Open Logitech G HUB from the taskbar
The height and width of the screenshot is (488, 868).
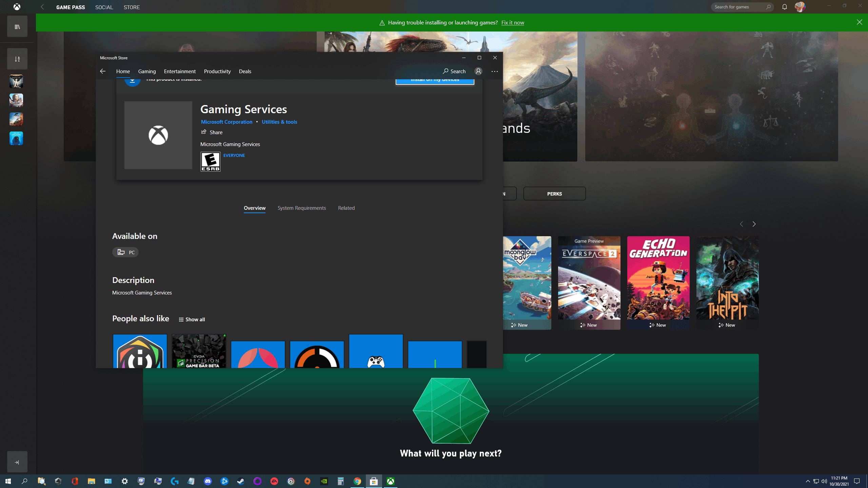175,481
